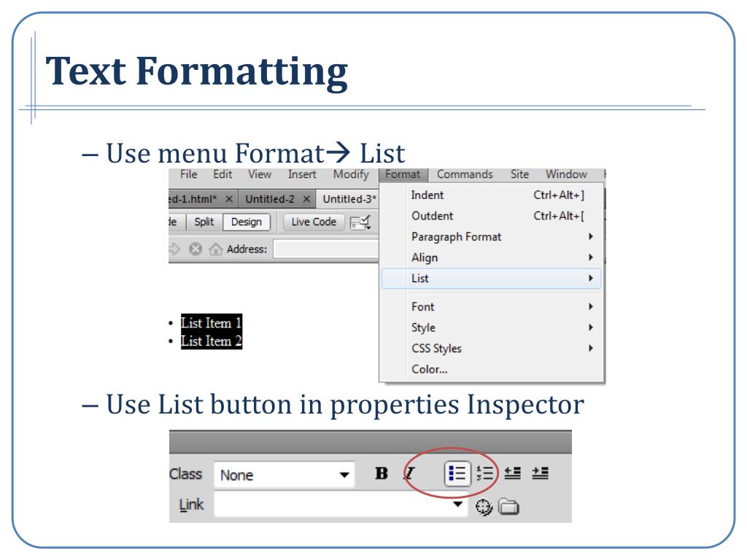Click inside the Address field
The width and height of the screenshot is (747, 560).
coord(326,249)
